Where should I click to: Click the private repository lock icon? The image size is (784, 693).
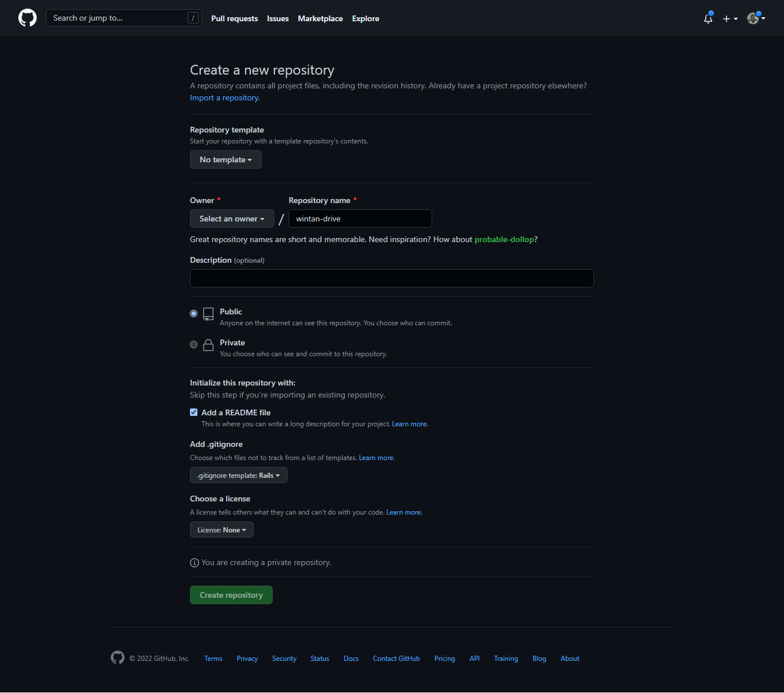point(208,345)
